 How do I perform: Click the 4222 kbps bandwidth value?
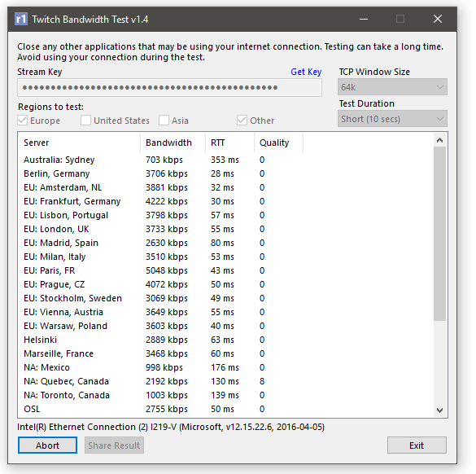tap(167, 201)
